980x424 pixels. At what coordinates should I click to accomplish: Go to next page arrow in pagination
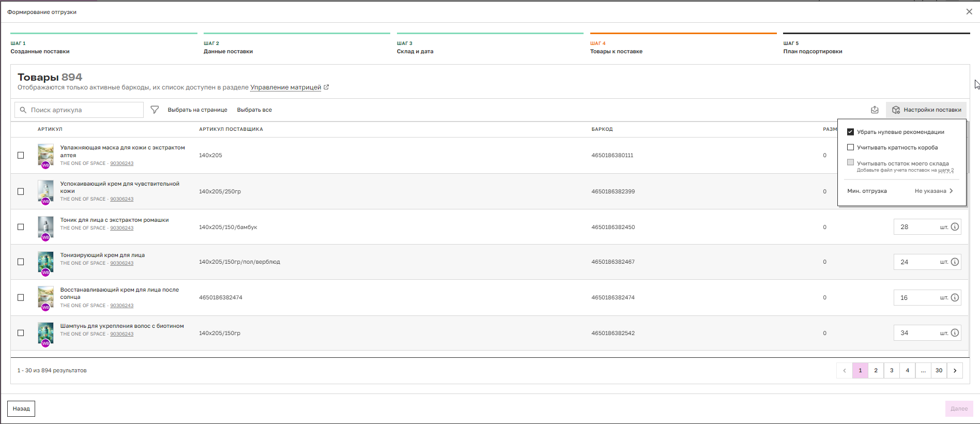click(x=955, y=370)
